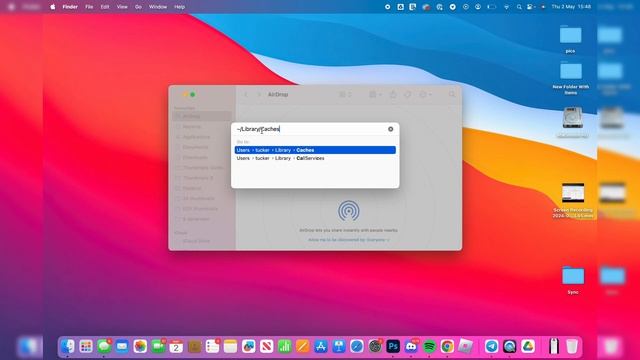Click the battery status icon in menu bar
Screen dimensions: 640x360
(x=492, y=7)
